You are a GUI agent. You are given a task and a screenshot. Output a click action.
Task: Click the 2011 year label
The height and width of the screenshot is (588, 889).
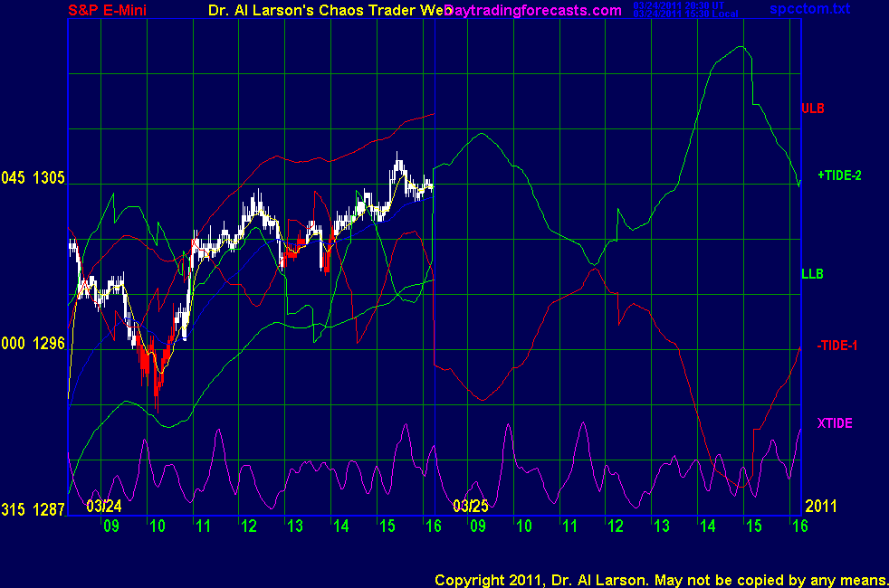(820, 506)
